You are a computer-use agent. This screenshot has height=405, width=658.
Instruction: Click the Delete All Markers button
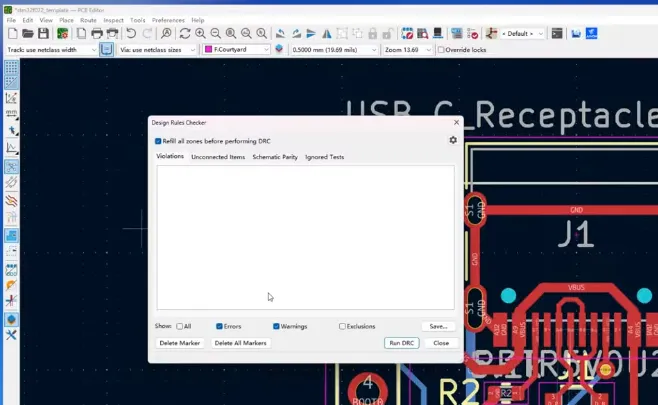tap(240, 343)
